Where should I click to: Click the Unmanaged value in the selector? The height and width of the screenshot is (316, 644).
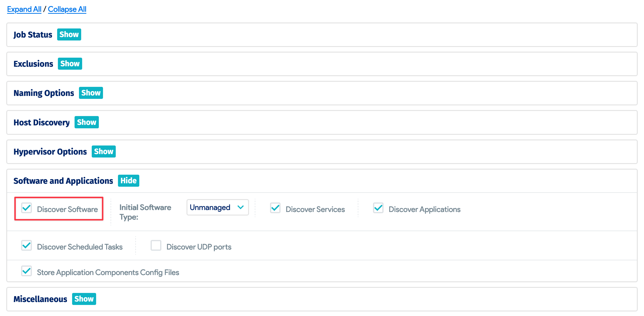[209, 207]
